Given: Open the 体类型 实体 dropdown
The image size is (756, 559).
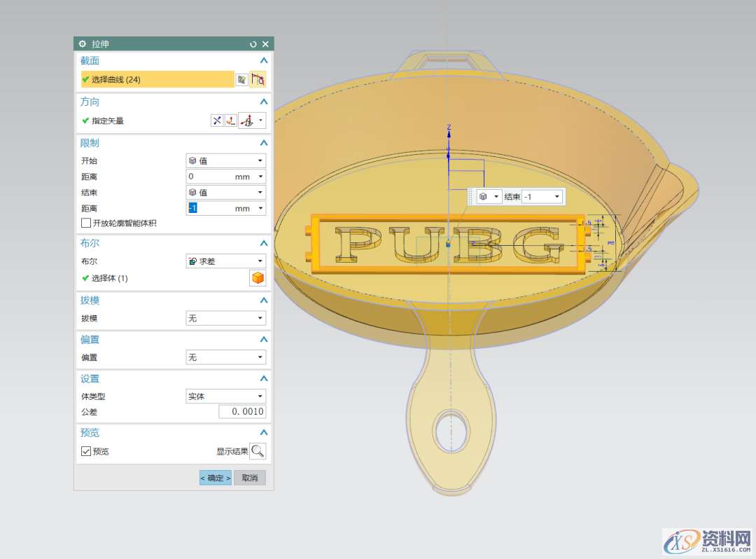Looking at the screenshot, I should pos(225,396).
